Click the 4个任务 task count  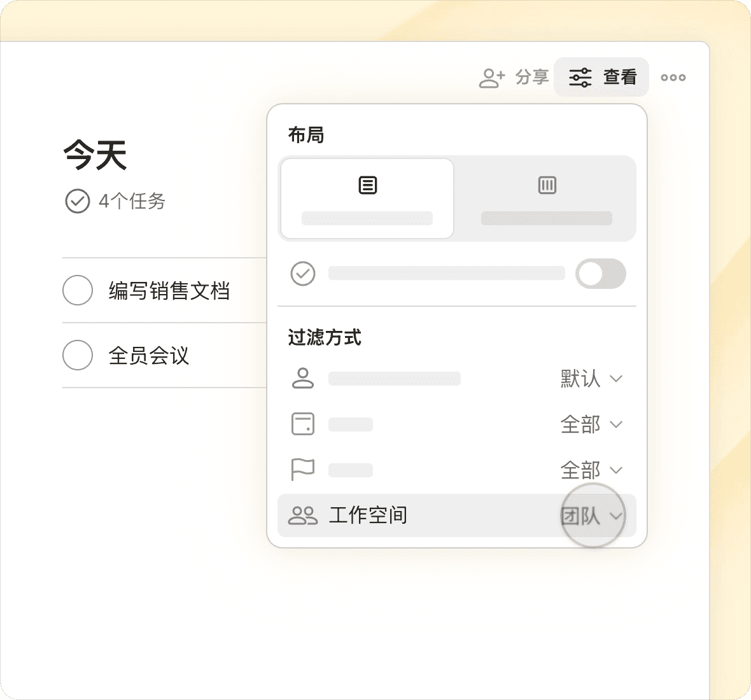click(132, 202)
